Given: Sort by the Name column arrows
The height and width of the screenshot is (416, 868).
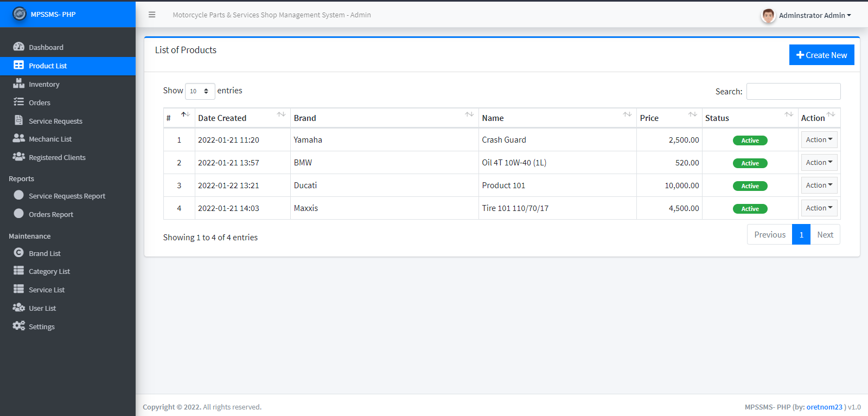Looking at the screenshot, I should pos(627,114).
